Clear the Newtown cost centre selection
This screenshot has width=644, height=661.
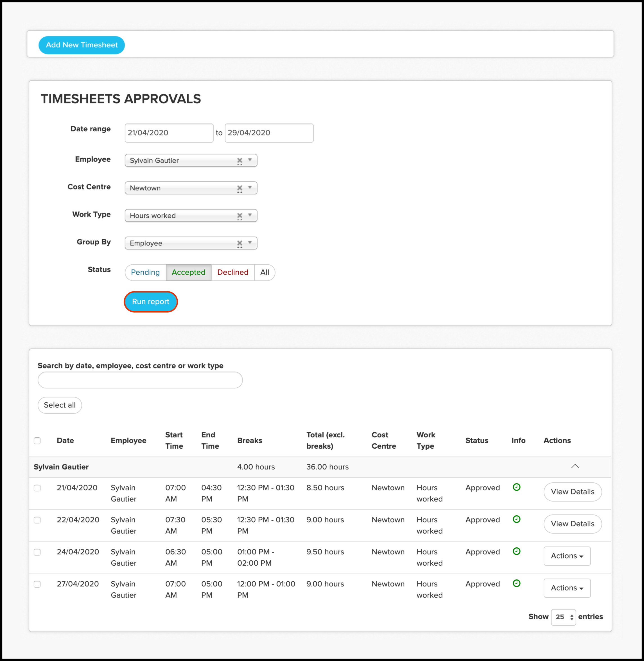point(239,188)
